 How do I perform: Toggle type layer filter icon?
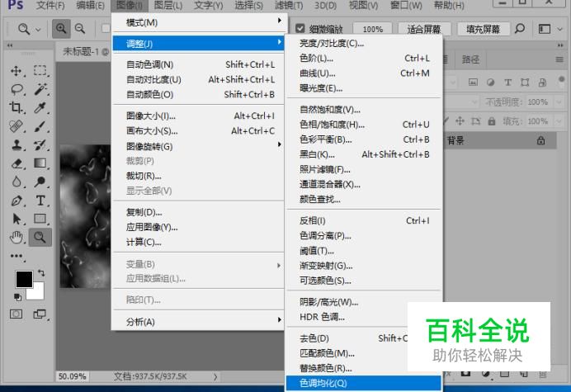(507, 83)
